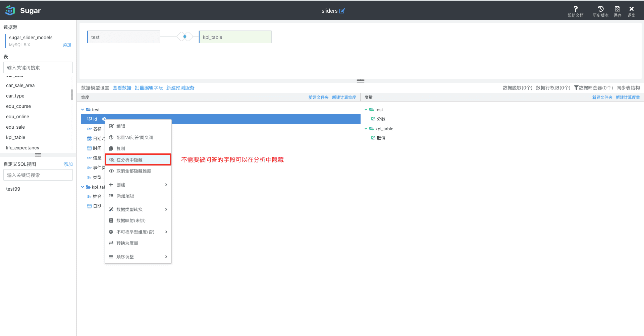Click the save disk icon
This screenshot has height=336, width=644.
(617, 9)
